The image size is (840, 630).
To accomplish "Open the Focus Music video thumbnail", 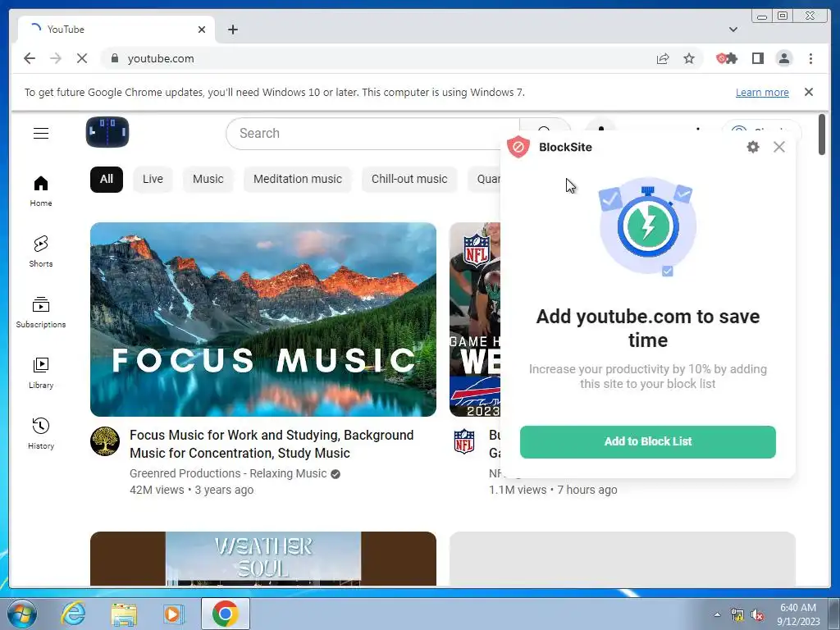I will pos(263,319).
